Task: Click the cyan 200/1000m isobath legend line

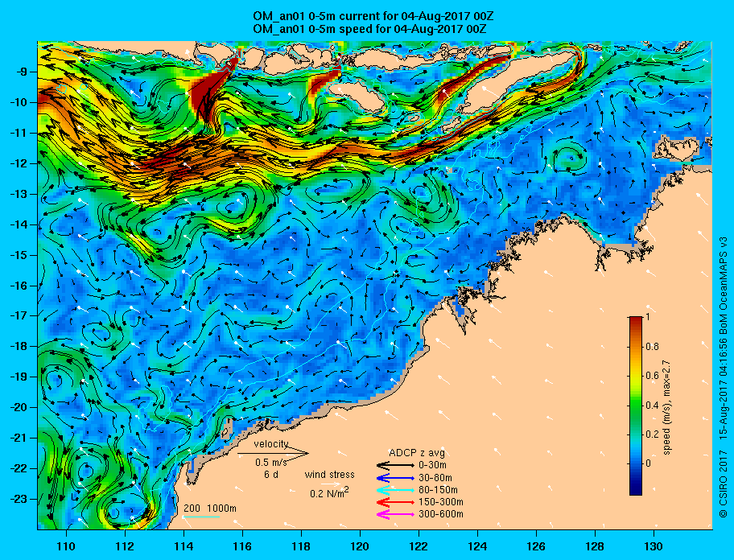Action: [x=201, y=517]
